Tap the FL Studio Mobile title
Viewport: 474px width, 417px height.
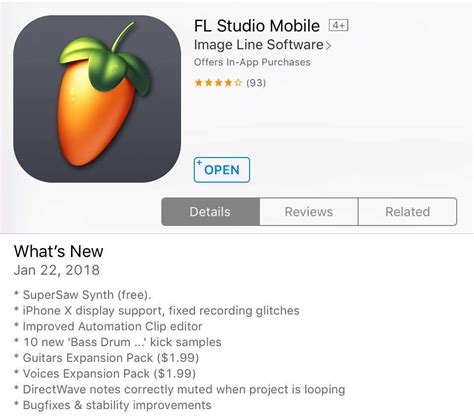click(x=257, y=26)
